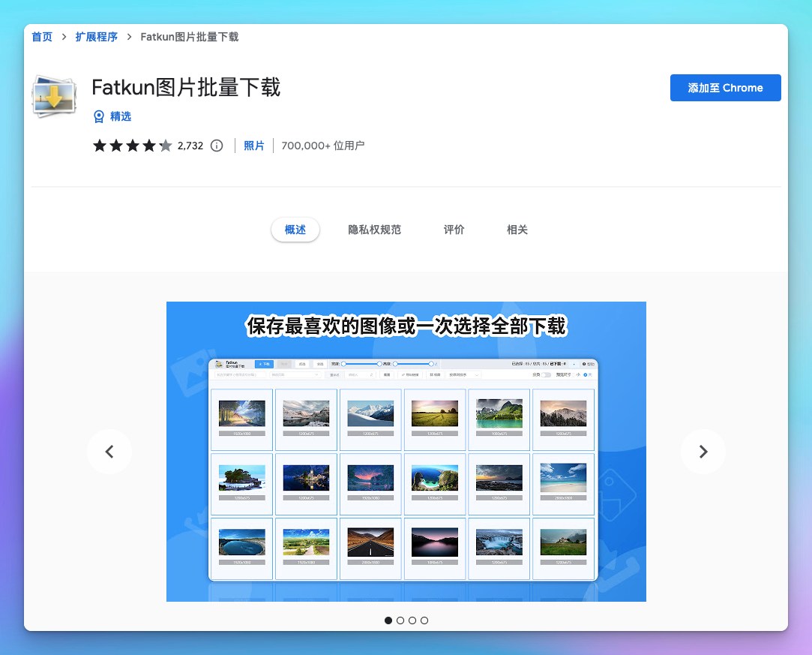
Task: Click the star rating icons
Action: pos(132,146)
